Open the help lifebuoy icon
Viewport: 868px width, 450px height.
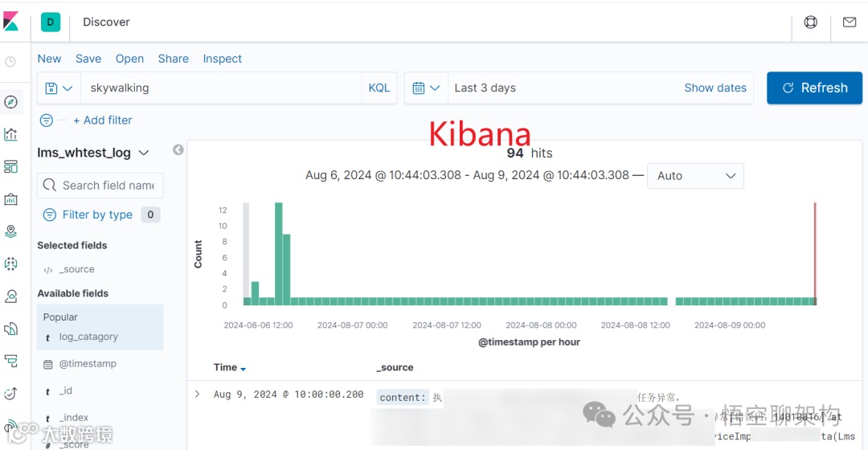click(810, 22)
